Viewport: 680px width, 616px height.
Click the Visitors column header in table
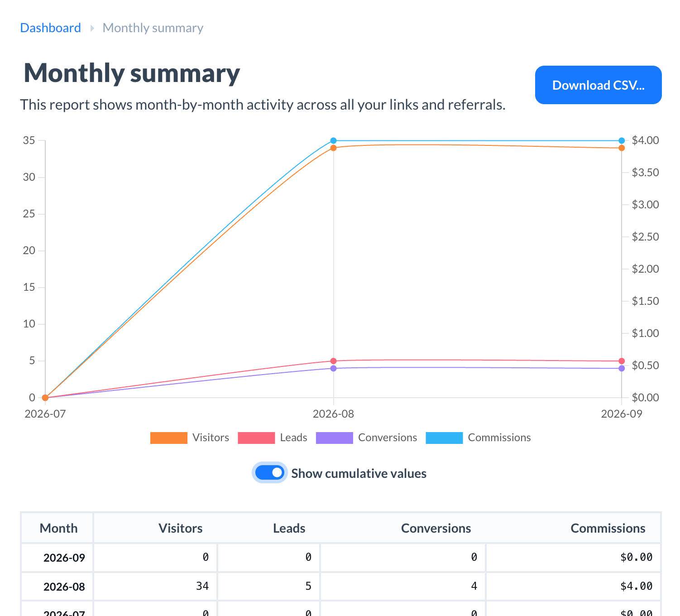click(x=180, y=528)
